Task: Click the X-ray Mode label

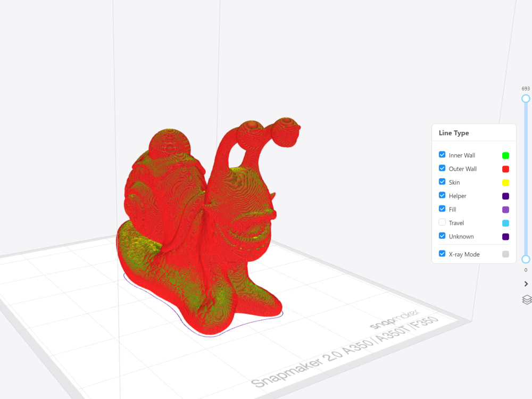Action: click(464, 254)
